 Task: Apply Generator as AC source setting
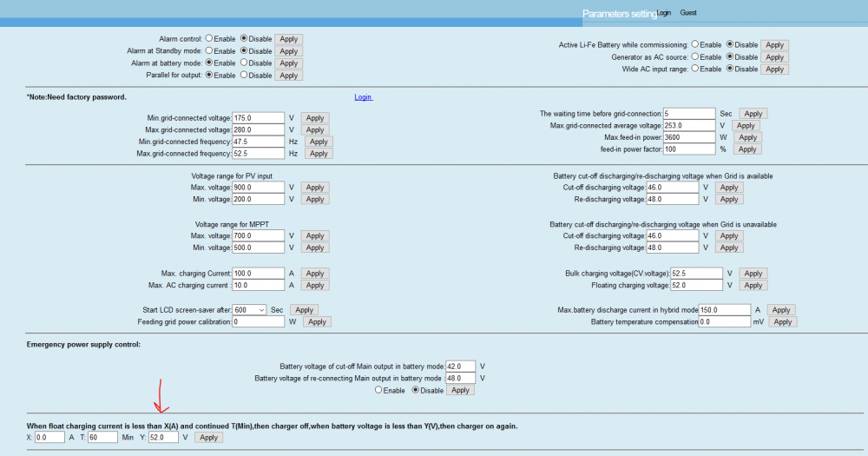click(774, 57)
